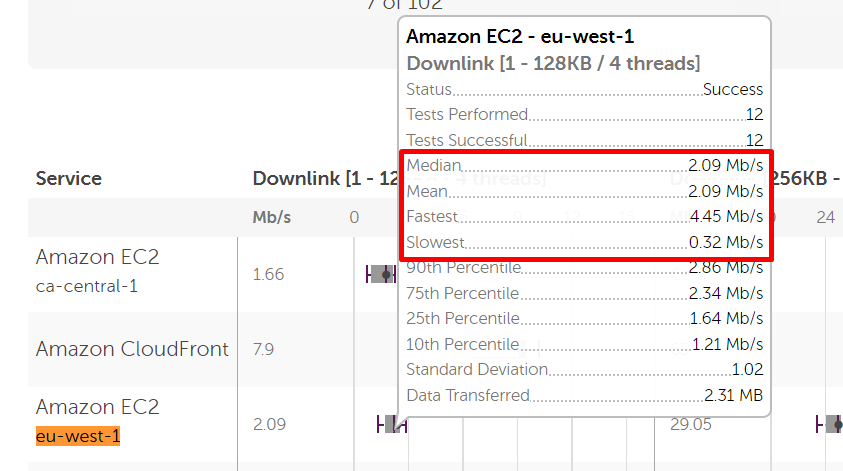Click the Slowest row in the tooltip
The image size is (843, 471).
pyautogui.click(x=585, y=243)
